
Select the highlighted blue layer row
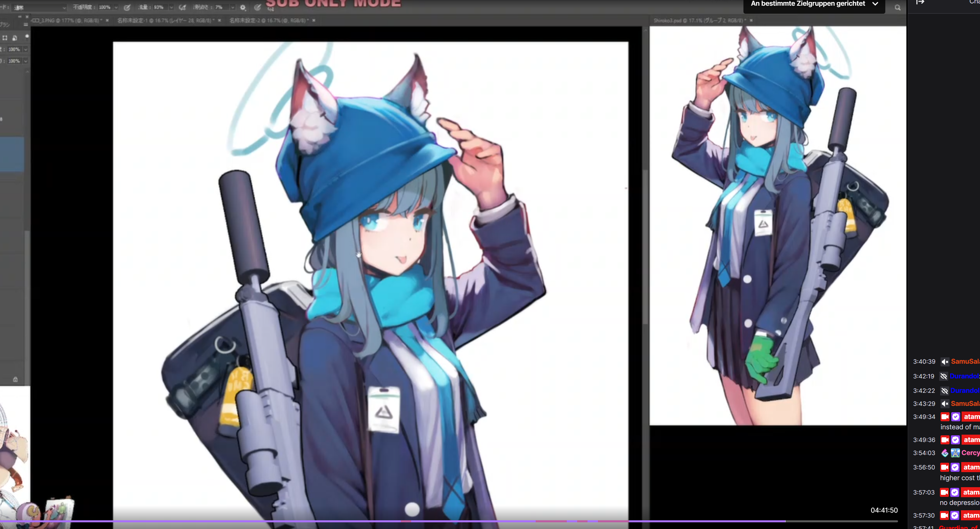coord(12,154)
